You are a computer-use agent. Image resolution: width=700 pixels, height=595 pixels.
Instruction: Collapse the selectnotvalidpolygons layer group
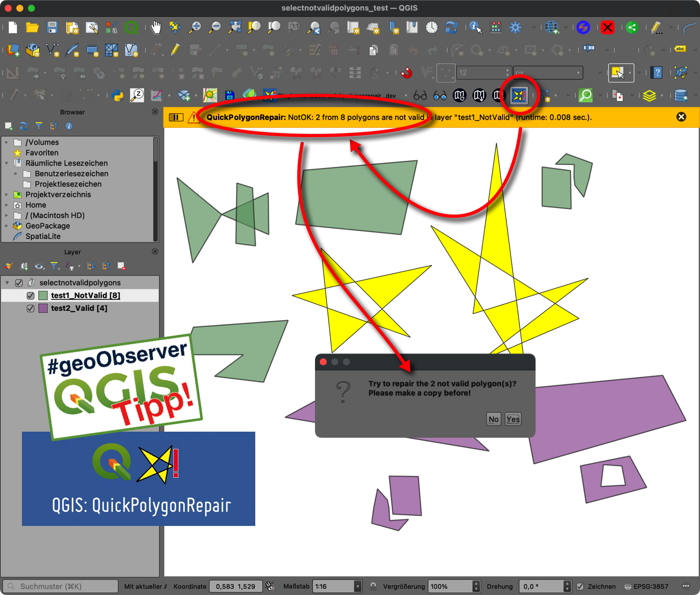[7, 283]
